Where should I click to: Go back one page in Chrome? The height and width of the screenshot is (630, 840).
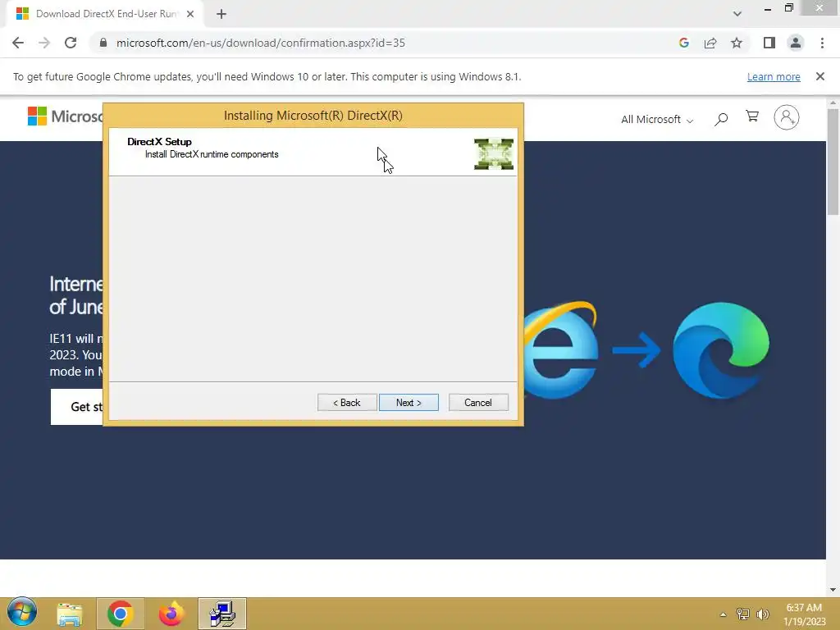pyautogui.click(x=18, y=43)
